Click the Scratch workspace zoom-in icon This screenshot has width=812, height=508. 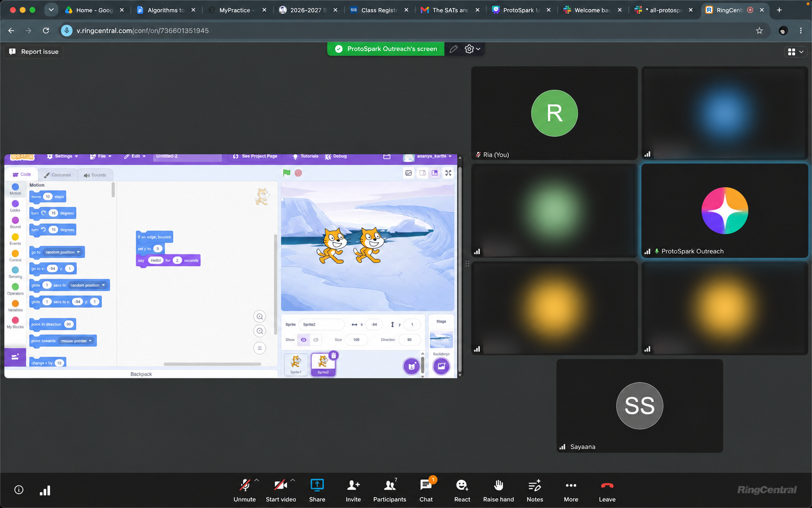tap(260, 316)
